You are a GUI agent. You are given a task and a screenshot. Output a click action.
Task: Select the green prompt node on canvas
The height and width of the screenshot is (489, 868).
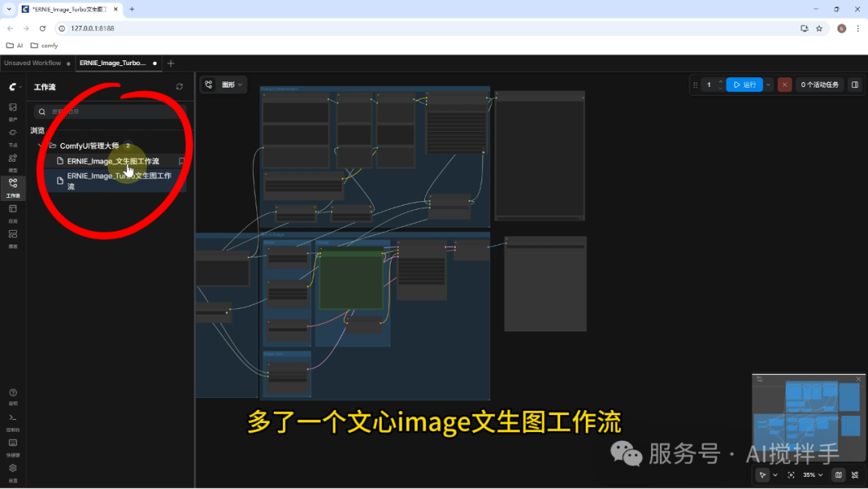pyautogui.click(x=351, y=279)
